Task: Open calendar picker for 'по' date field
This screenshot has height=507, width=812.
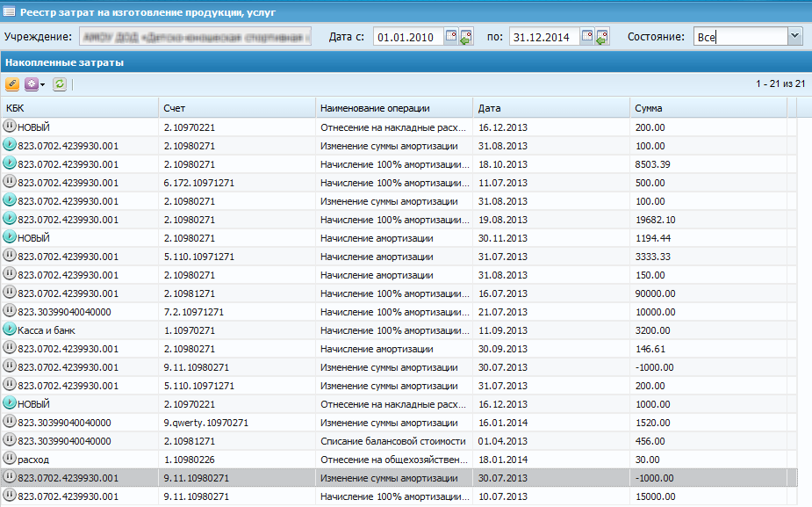Action: coord(586,36)
